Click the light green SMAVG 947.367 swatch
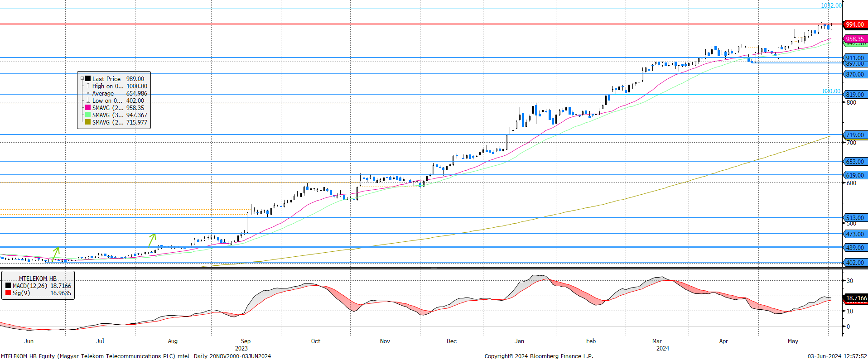 [88, 115]
